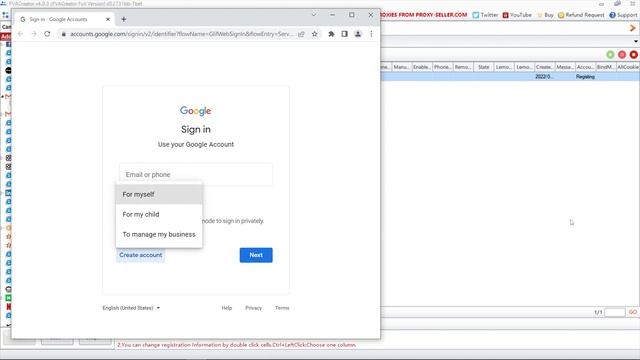Click the "Accou..." column header
The width and height of the screenshot is (640, 360).
(x=586, y=67)
